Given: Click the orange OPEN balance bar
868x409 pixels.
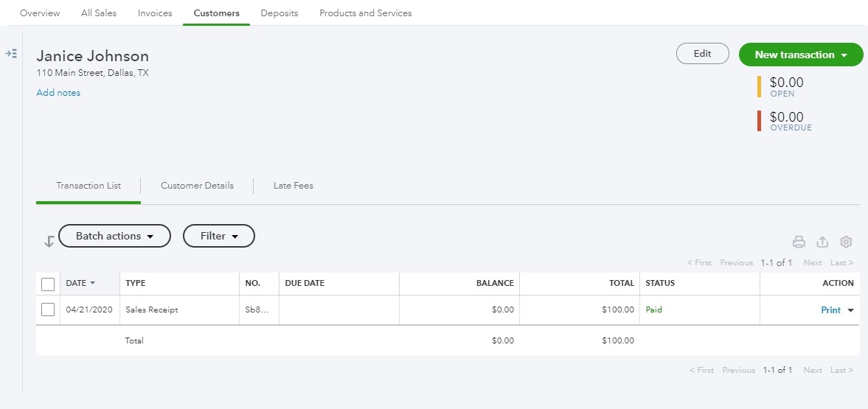Looking at the screenshot, I should (x=759, y=86).
